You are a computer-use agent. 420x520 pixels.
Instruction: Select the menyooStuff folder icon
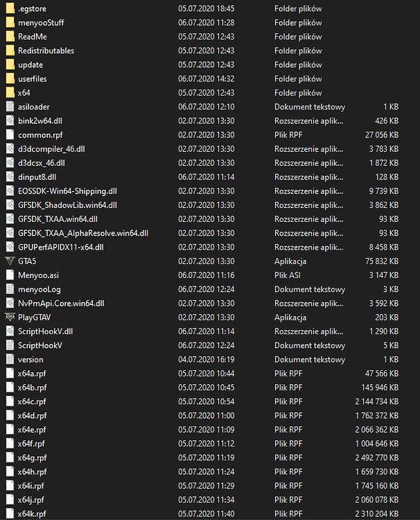pos(10,22)
